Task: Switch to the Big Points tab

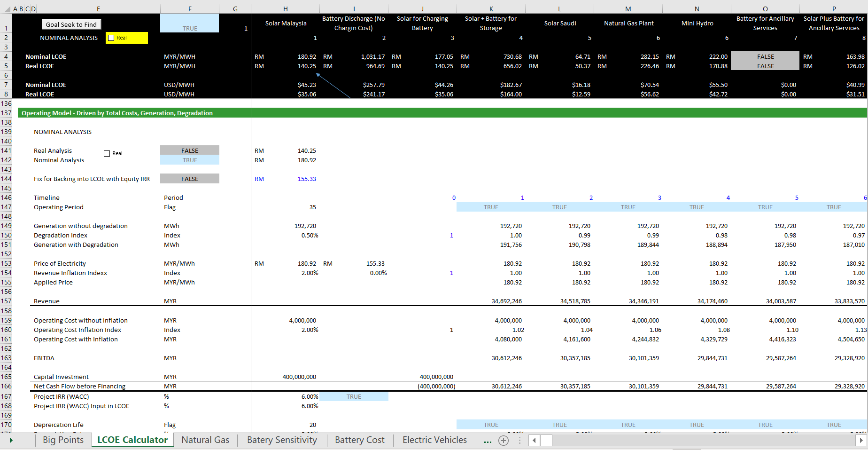Action: [x=62, y=440]
